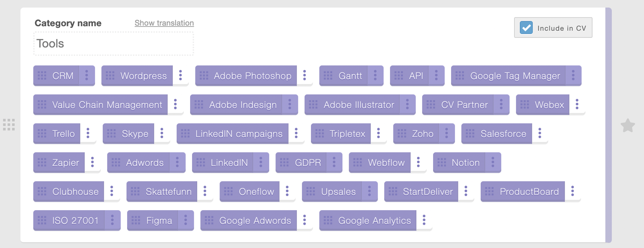This screenshot has width=644, height=248.
Task: Click the Skattefunn tag label
Action: coord(169,192)
